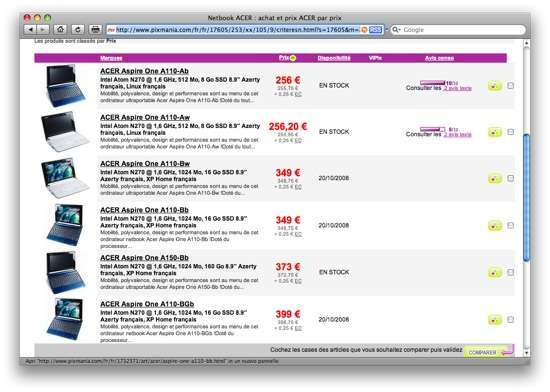The height and width of the screenshot is (392, 550).
Task: Click the A110-Ab rating bar
Action: coord(432,83)
